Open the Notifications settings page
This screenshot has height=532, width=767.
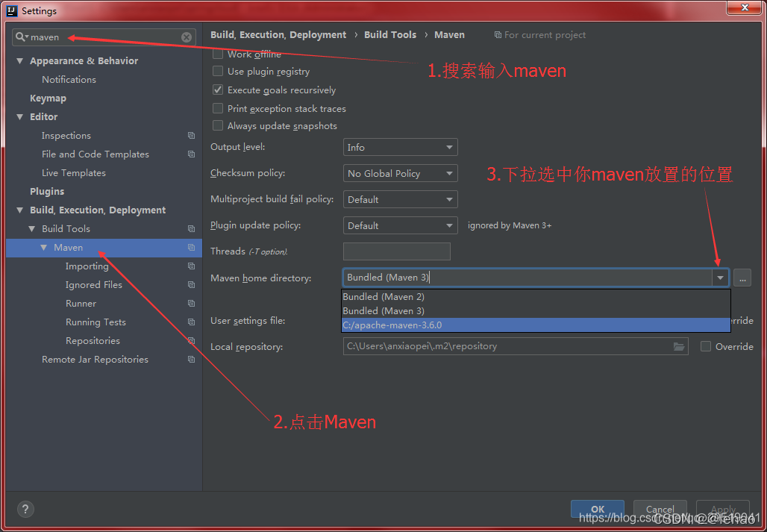[69, 79]
